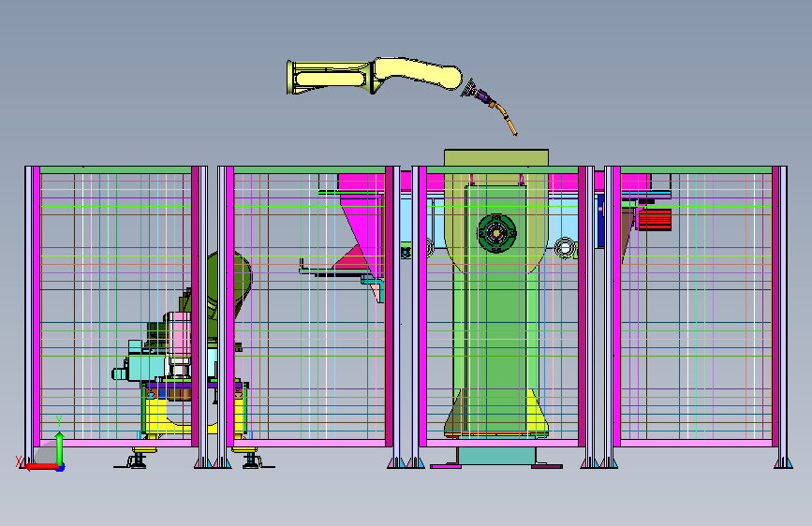
Task: Select the tall green positioner column
Action: [x=496, y=309]
